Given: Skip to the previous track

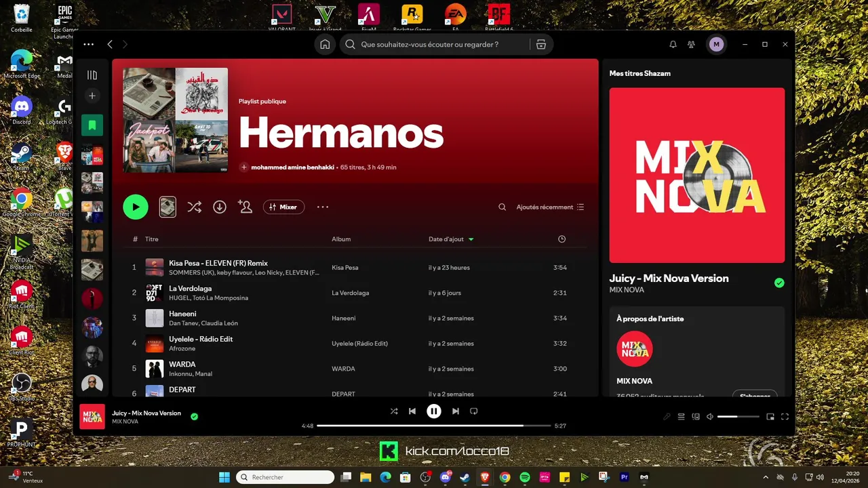Looking at the screenshot, I should click(412, 411).
